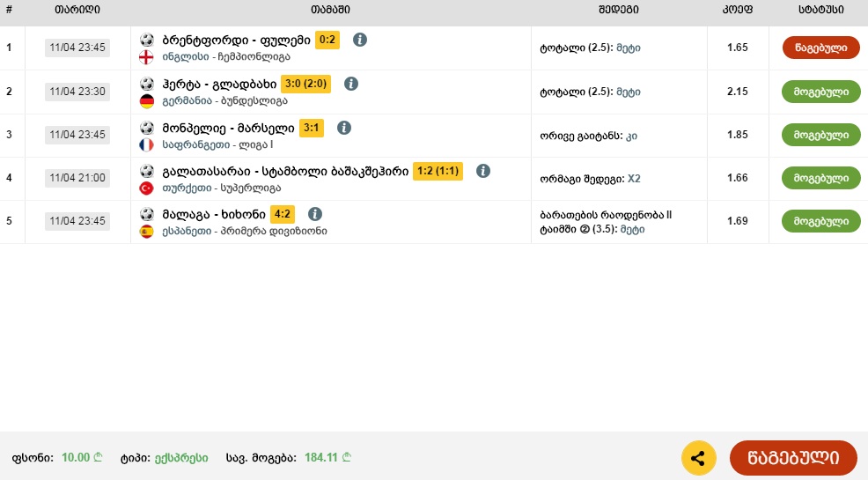
Task: Click the 4:2 score badge
Action: [x=283, y=214]
